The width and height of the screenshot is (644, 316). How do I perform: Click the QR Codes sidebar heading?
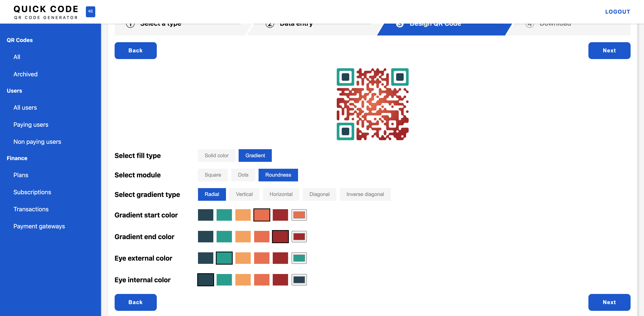coord(20,40)
